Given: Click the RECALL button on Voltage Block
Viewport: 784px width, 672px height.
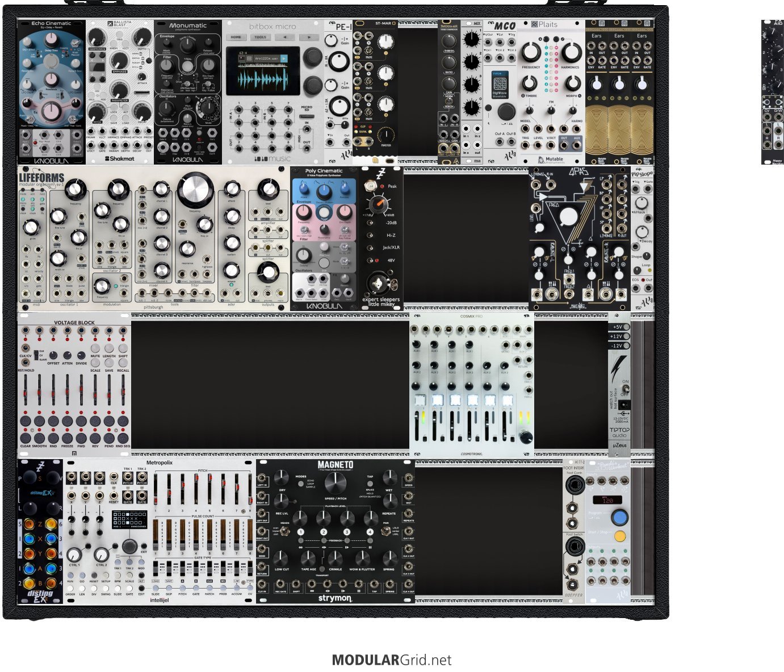Looking at the screenshot, I should point(123,363).
